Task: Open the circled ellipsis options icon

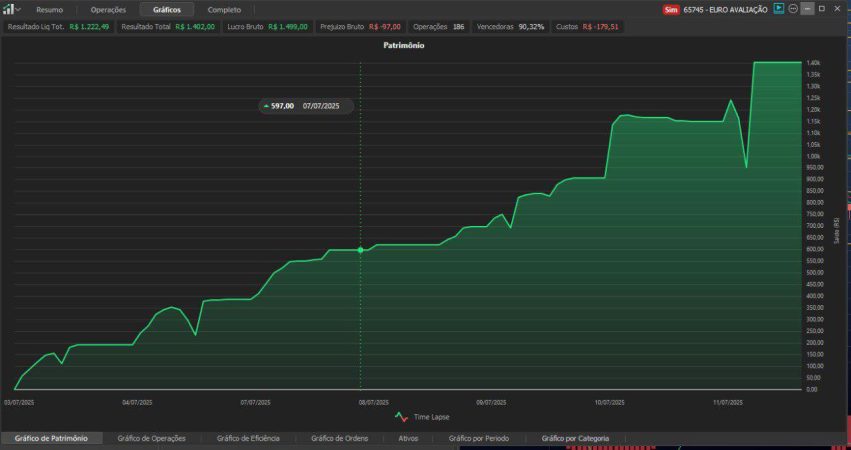Action: tap(793, 9)
